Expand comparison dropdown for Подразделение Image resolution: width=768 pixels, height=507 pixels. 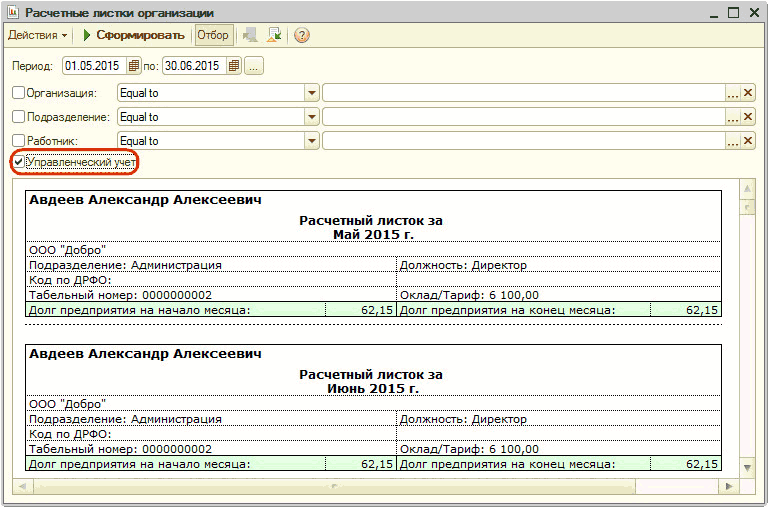[x=312, y=117]
